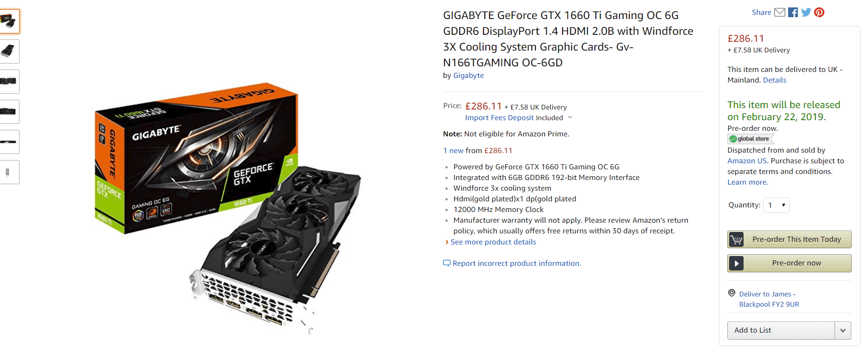The width and height of the screenshot is (868, 360).
Task: Share on Twitter icon
Action: click(806, 13)
